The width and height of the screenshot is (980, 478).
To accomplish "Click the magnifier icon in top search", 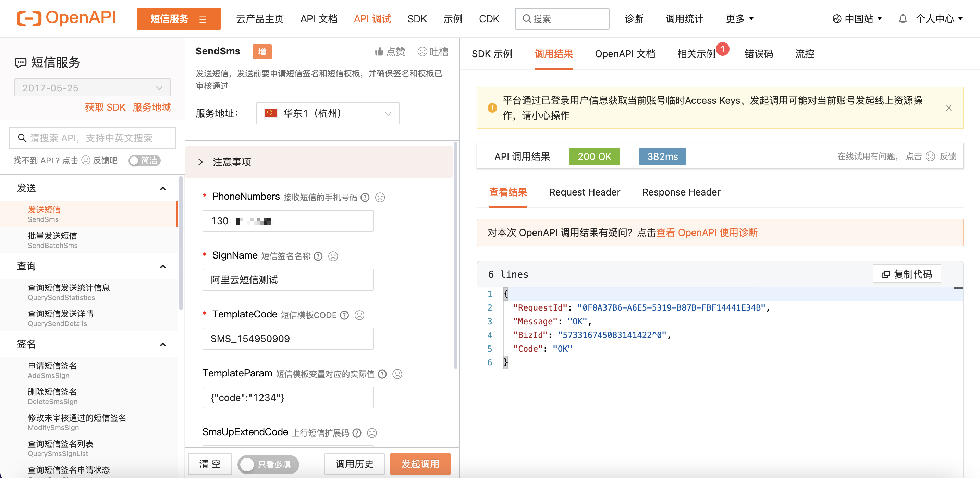I will (527, 19).
